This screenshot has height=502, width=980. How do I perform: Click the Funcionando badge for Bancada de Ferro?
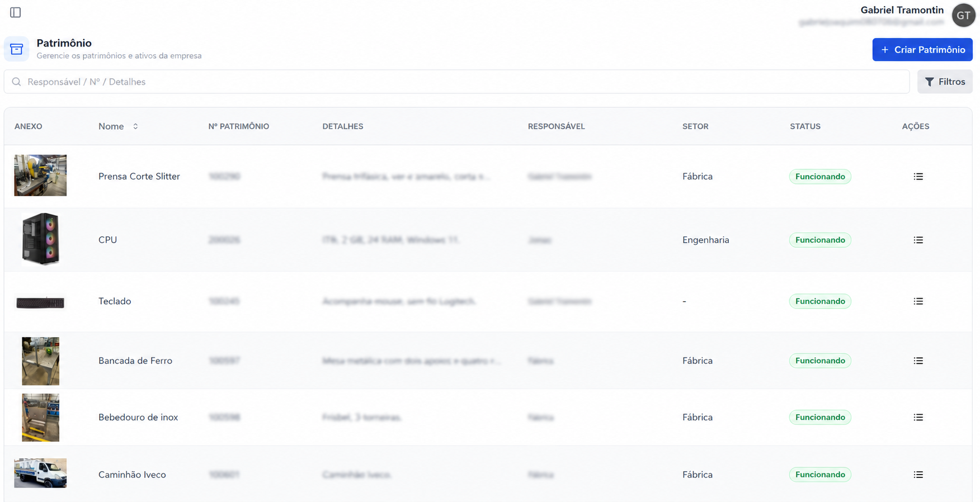(820, 361)
